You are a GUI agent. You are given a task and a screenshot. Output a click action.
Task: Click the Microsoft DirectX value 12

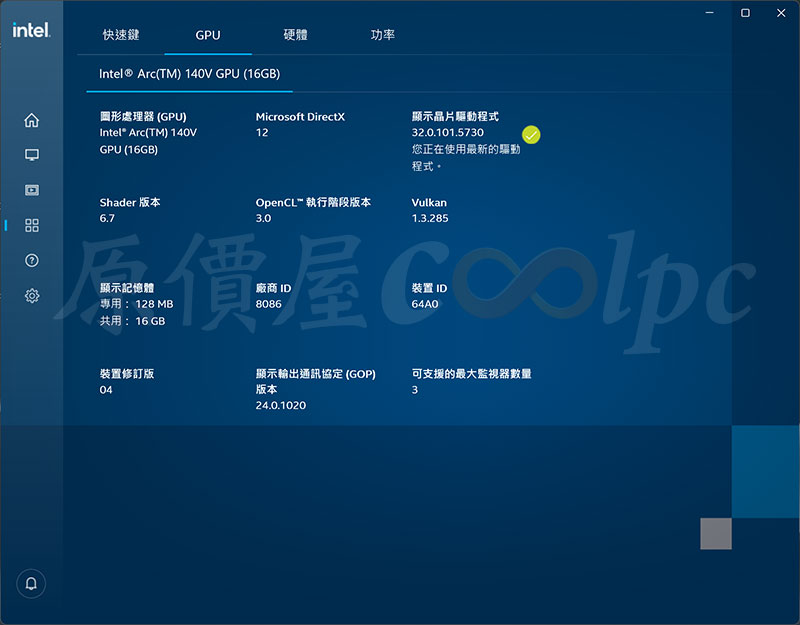[262, 133]
